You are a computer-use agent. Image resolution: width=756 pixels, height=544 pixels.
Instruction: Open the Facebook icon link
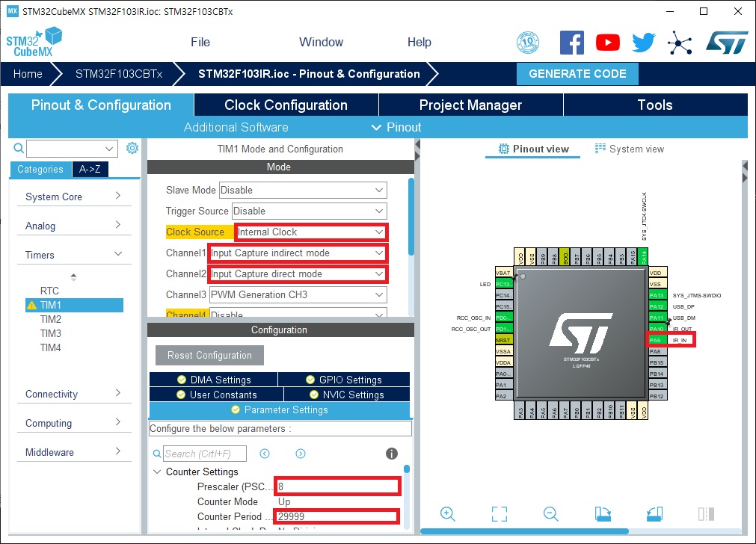pyautogui.click(x=572, y=43)
